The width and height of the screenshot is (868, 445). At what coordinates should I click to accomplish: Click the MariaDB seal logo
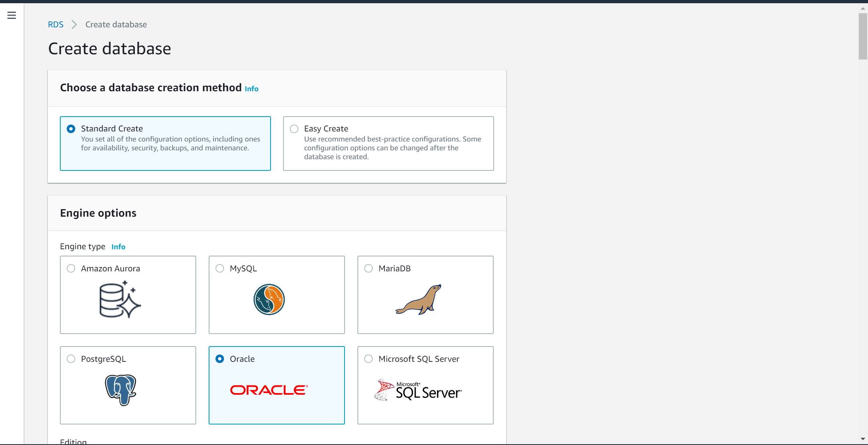tap(419, 299)
